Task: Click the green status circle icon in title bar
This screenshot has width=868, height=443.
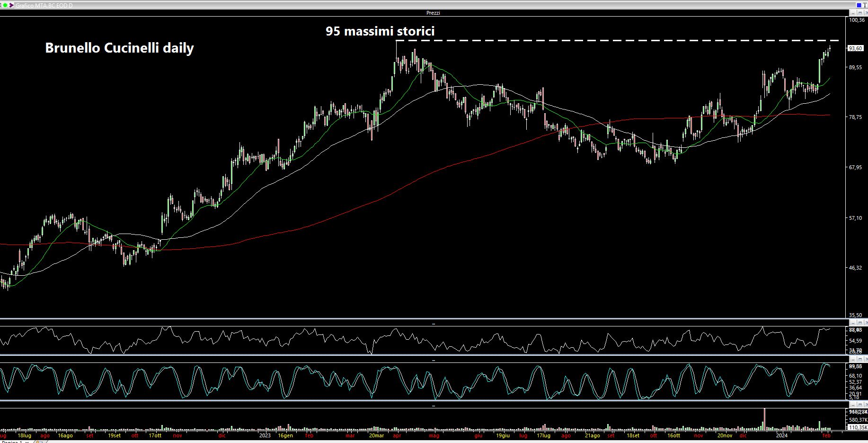Action: click(5, 5)
